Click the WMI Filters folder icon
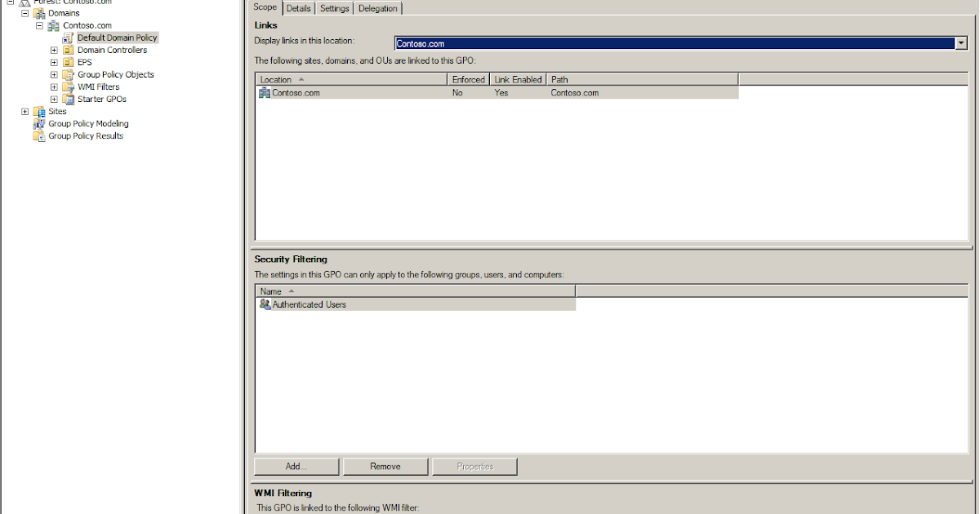 pos(68,86)
